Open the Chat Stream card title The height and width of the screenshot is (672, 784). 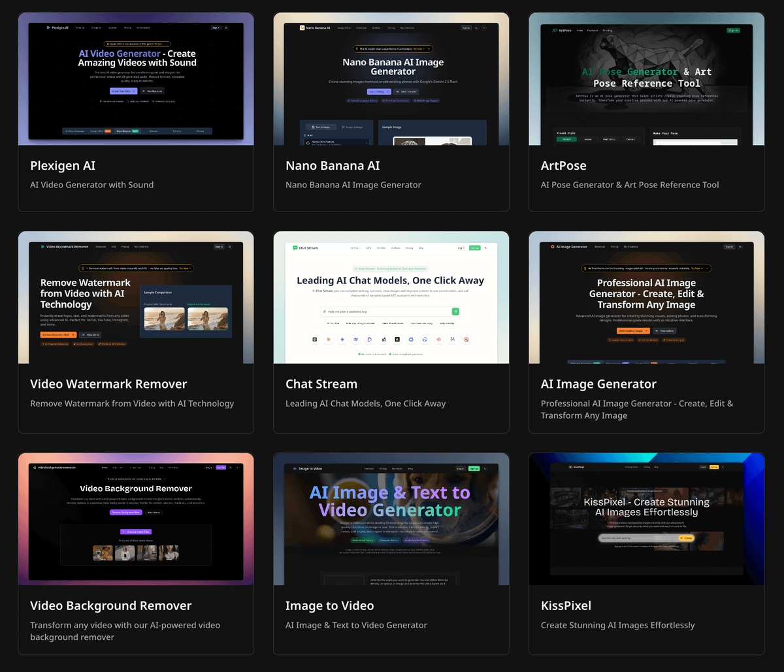[x=321, y=384]
